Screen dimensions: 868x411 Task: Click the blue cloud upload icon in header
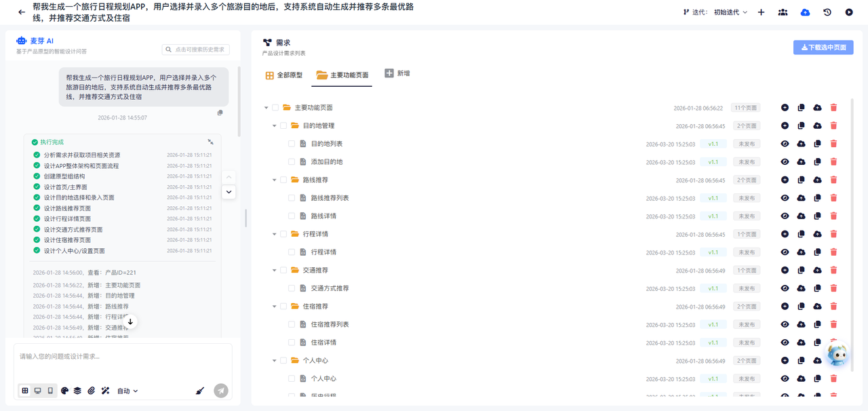point(805,12)
